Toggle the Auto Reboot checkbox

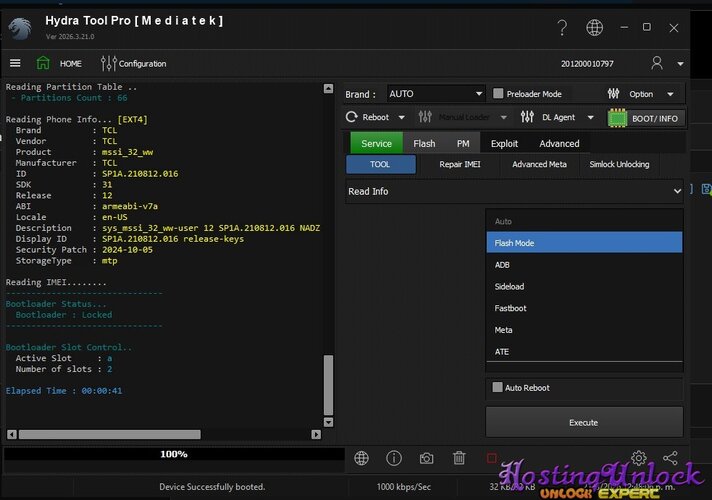pyautogui.click(x=498, y=388)
